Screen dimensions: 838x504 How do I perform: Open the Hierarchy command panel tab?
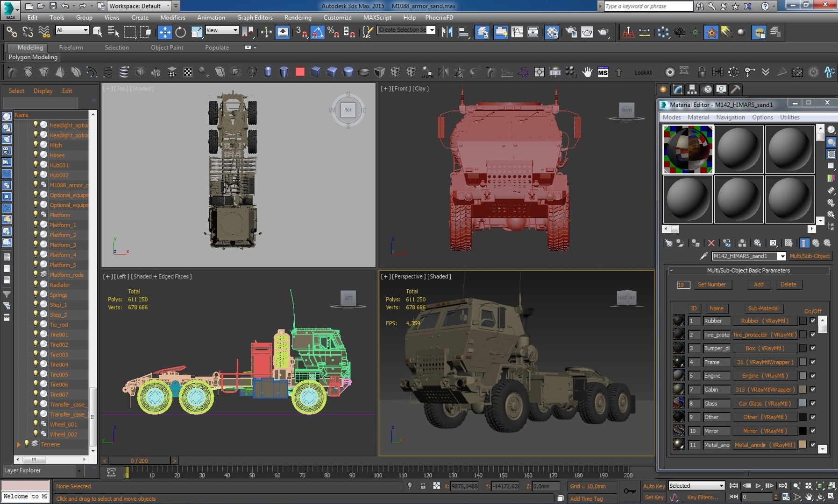(692, 89)
